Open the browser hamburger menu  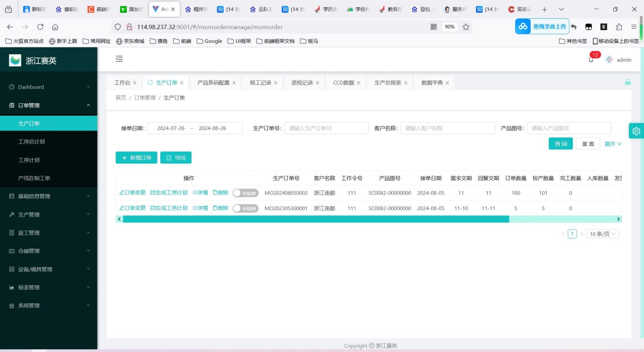point(634,27)
